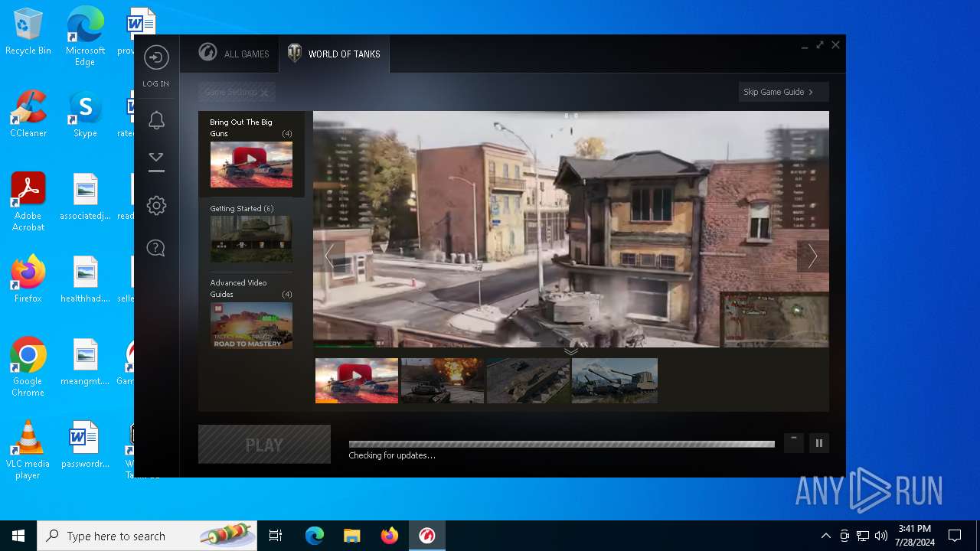Viewport: 980px width, 551px height.
Task: Open Windows Start menu
Action: click(x=18, y=536)
